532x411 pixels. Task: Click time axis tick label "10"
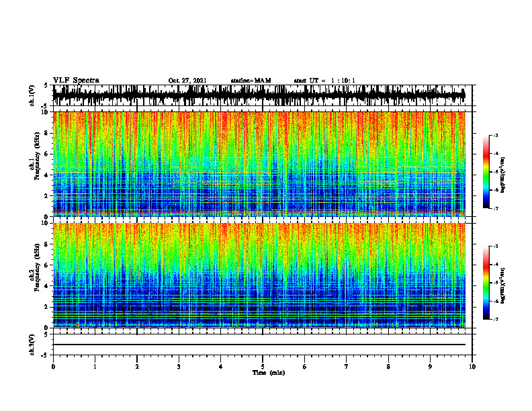472,367
